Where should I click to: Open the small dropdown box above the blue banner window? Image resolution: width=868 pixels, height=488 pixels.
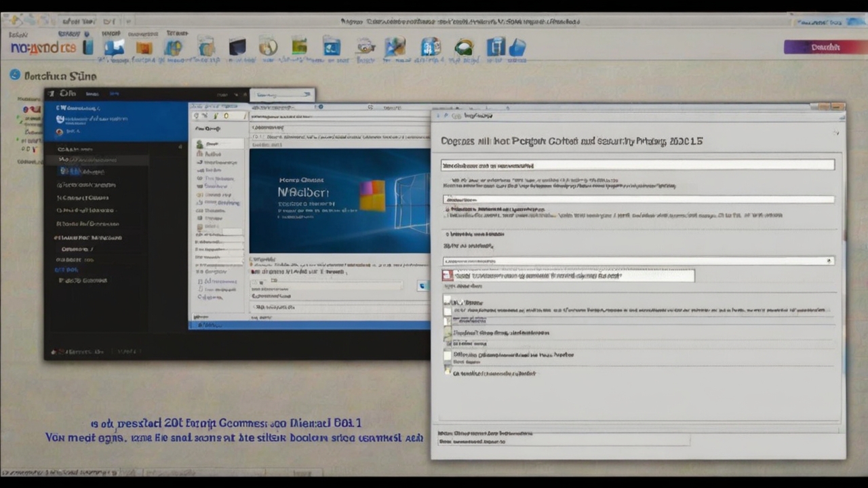tap(281, 96)
